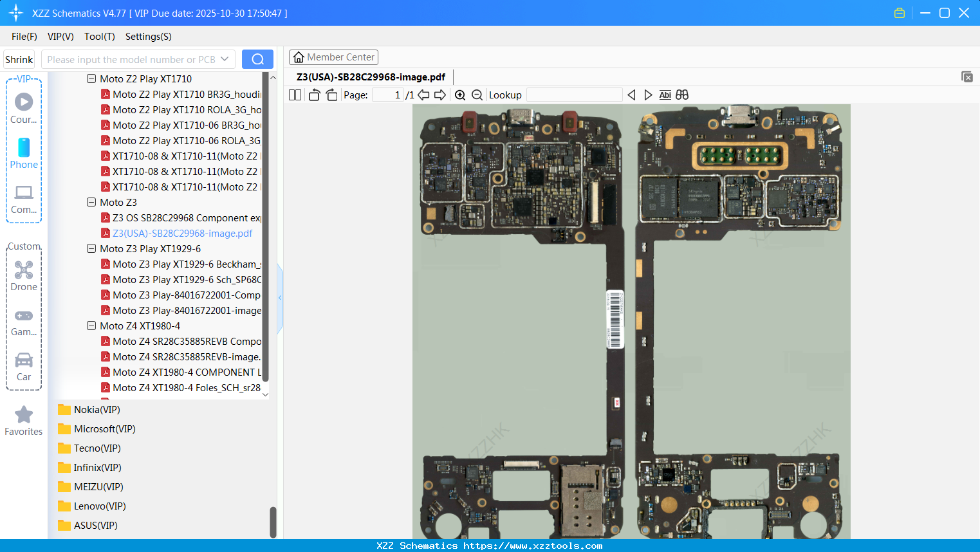
Task: Open the Car category in sidebar
Action: tap(24, 366)
